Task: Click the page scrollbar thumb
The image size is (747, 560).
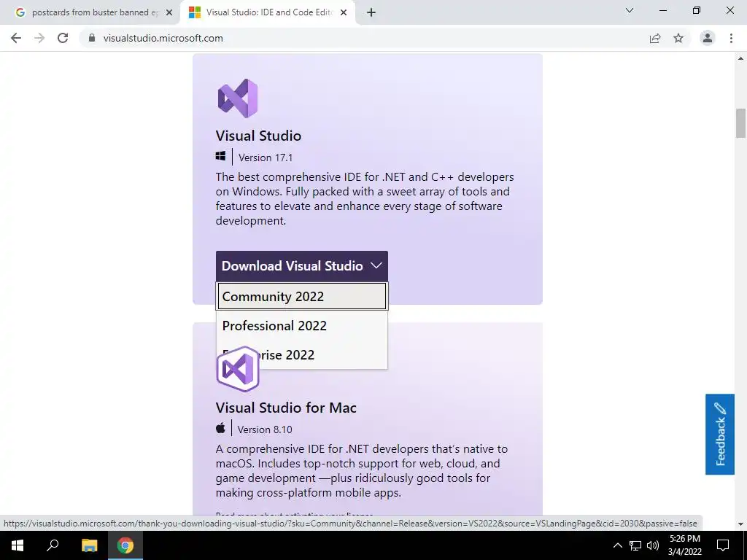Action: 740,122
